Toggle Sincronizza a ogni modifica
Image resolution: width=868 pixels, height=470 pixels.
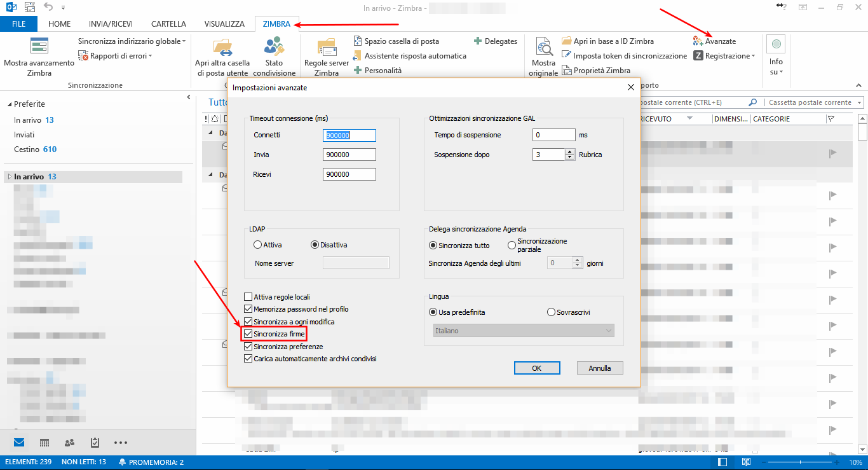[248, 322]
